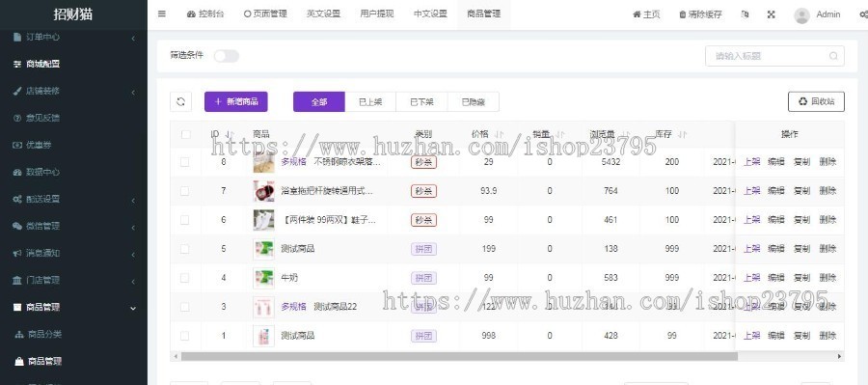Filter list by the 已下架 tab

tap(421, 102)
